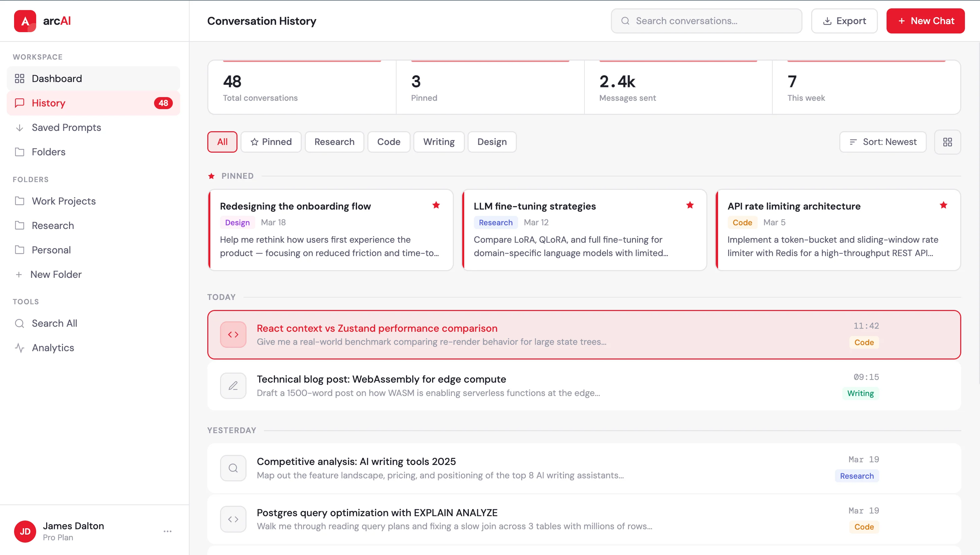Click the JD user avatar

(x=25, y=531)
